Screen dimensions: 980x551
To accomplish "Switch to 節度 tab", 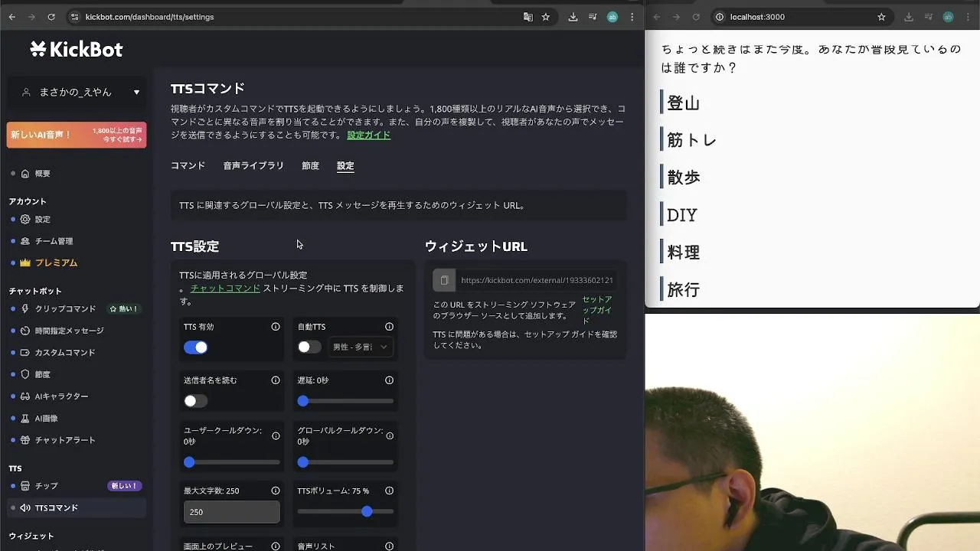I will point(310,165).
